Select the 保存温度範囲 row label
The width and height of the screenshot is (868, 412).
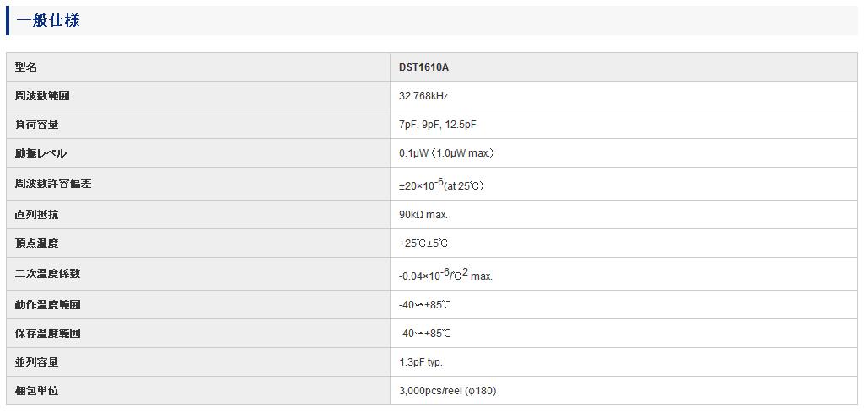pos(47,334)
